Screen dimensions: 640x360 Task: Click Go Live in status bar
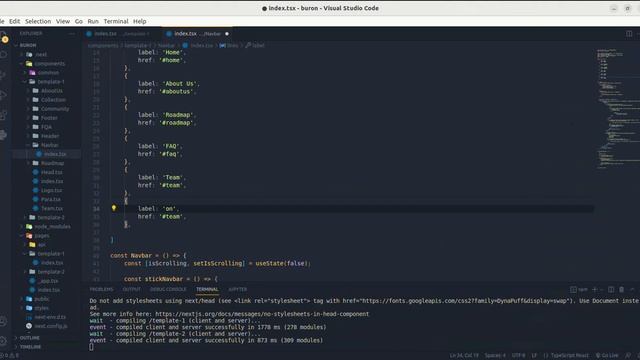607,356
